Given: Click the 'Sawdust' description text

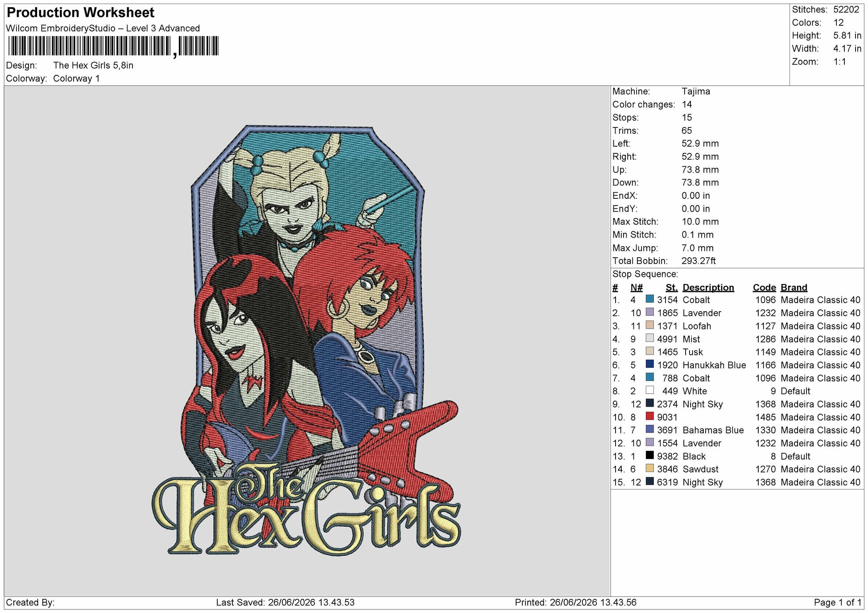Looking at the screenshot, I should (700, 469).
